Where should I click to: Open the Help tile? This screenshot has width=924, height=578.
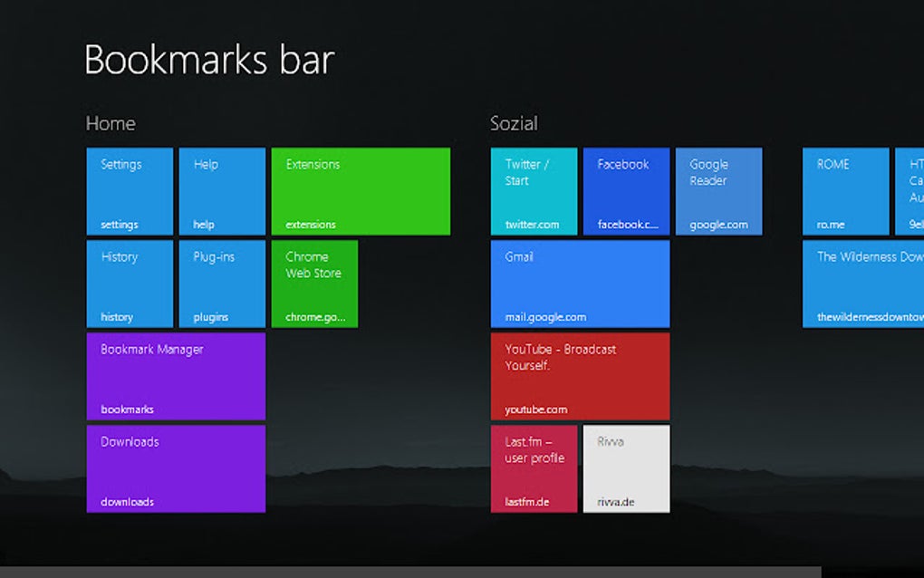point(222,191)
